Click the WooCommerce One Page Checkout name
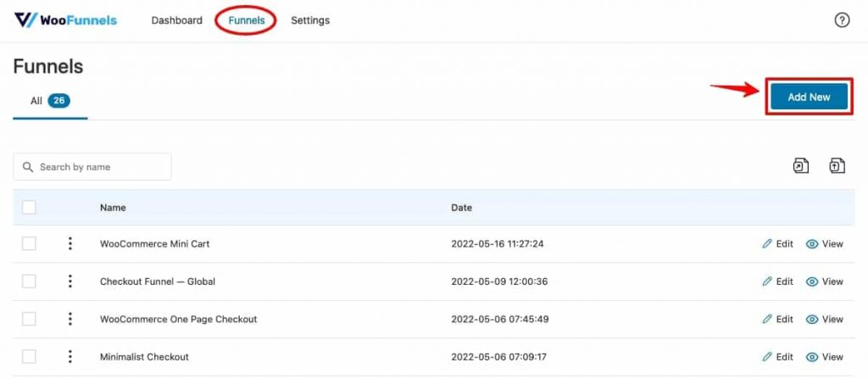868x379 pixels. pos(178,319)
